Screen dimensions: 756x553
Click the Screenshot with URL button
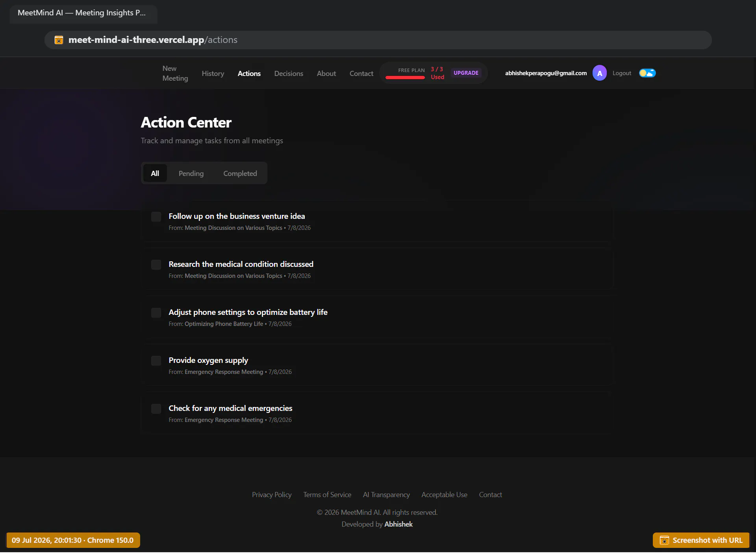[x=700, y=540]
